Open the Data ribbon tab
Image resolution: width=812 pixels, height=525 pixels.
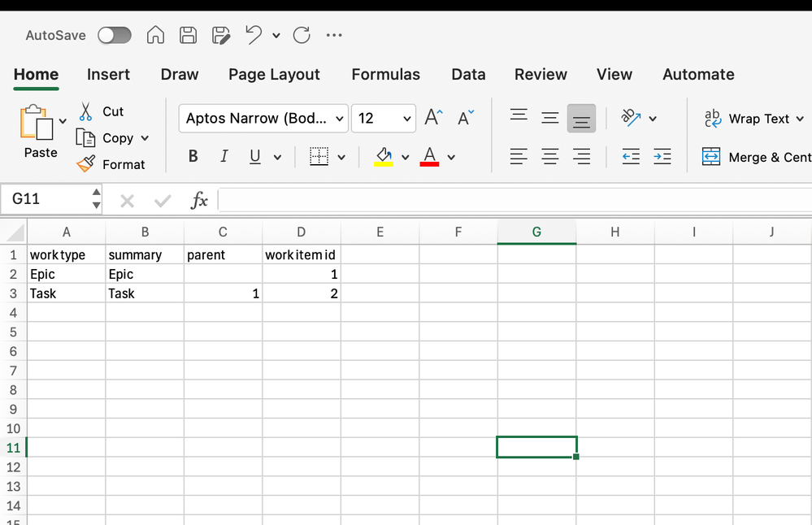(468, 74)
